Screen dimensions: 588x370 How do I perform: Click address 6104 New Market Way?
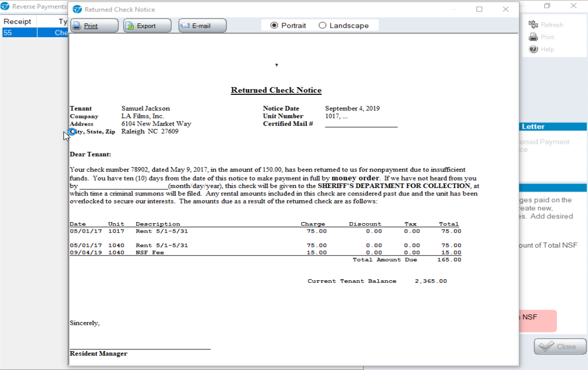coord(156,123)
